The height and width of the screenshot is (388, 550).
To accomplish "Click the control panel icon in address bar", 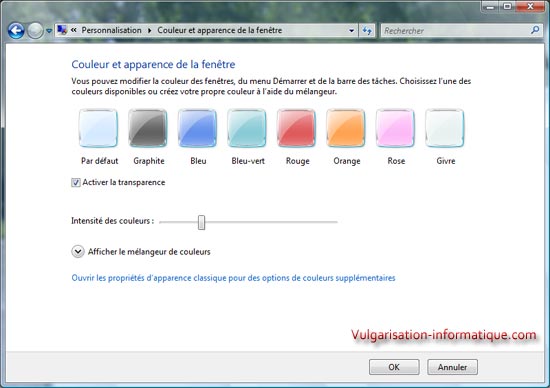I will click(x=62, y=30).
